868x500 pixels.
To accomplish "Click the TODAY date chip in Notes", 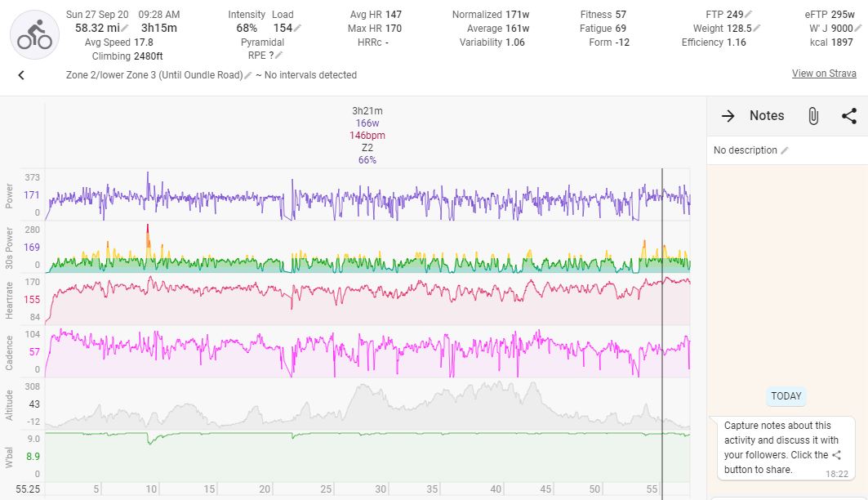I will tap(786, 396).
